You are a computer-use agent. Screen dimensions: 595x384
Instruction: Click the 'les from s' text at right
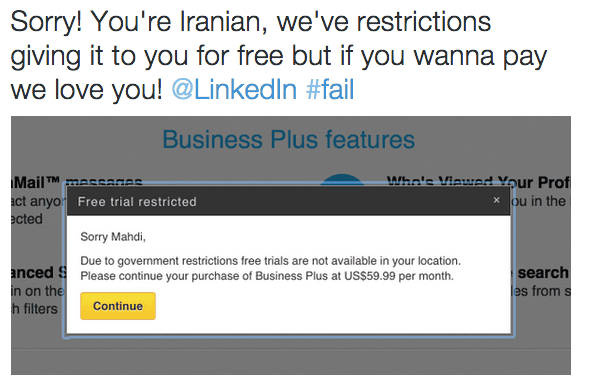coord(541,291)
